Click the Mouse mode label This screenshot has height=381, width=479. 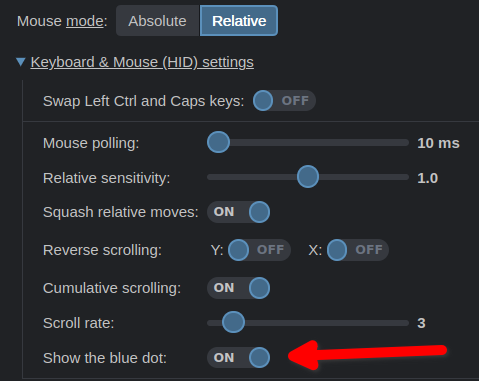point(62,21)
